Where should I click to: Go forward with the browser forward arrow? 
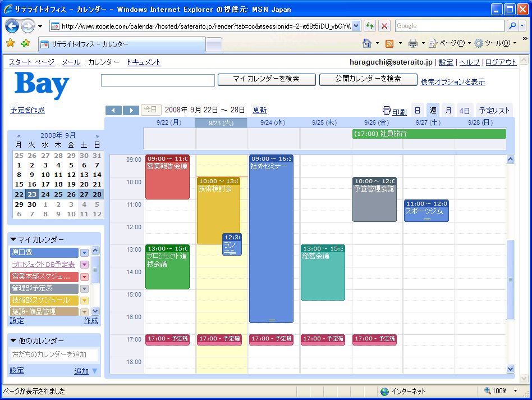[x=28, y=26]
